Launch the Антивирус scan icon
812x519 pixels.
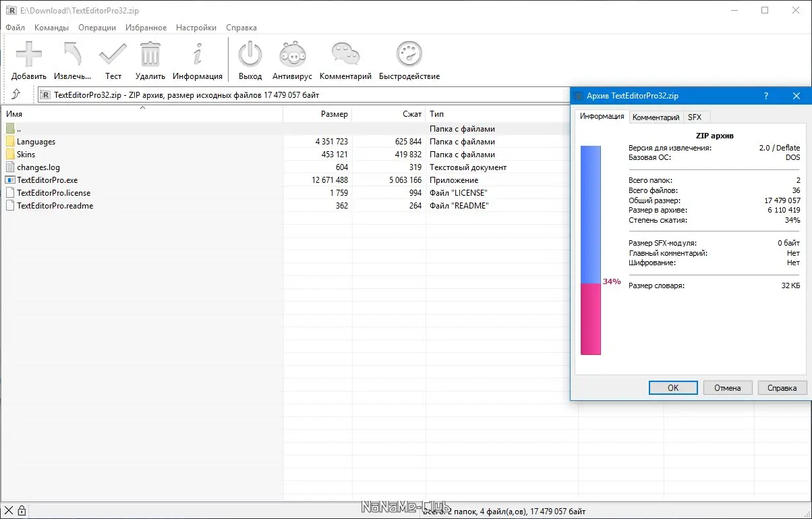pyautogui.click(x=292, y=53)
